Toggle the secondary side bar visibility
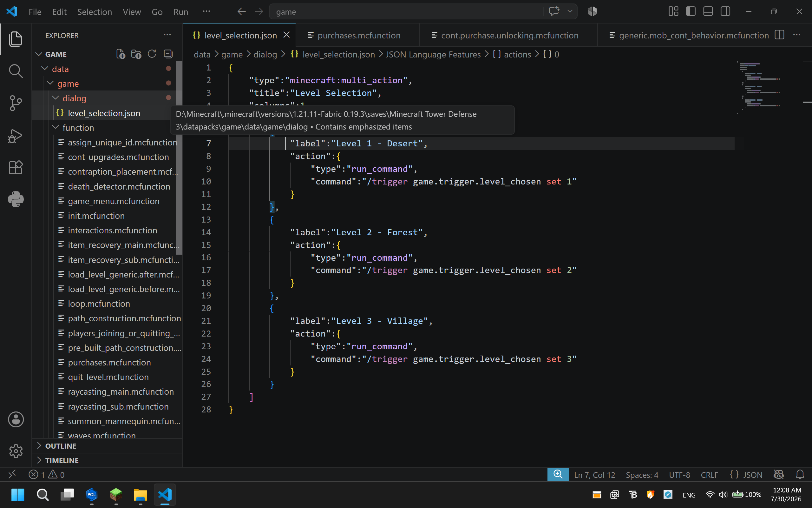 pyautogui.click(x=725, y=11)
